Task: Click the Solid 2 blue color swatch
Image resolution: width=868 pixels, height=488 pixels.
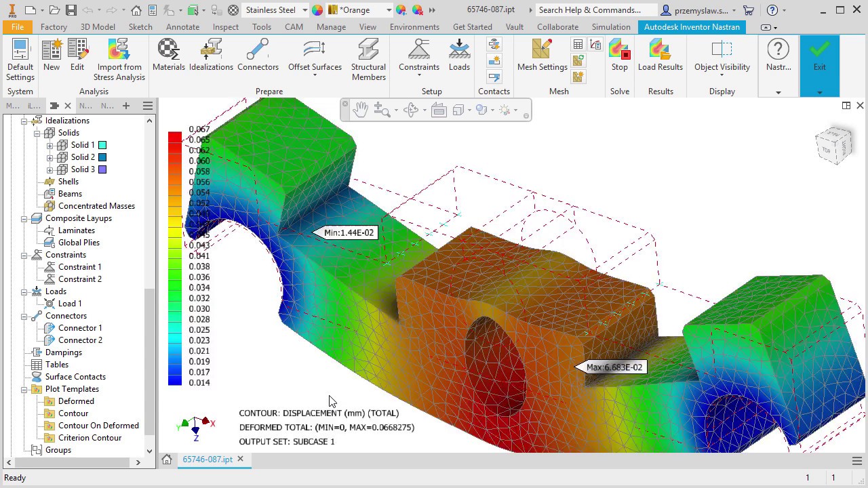Action: click(x=102, y=157)
